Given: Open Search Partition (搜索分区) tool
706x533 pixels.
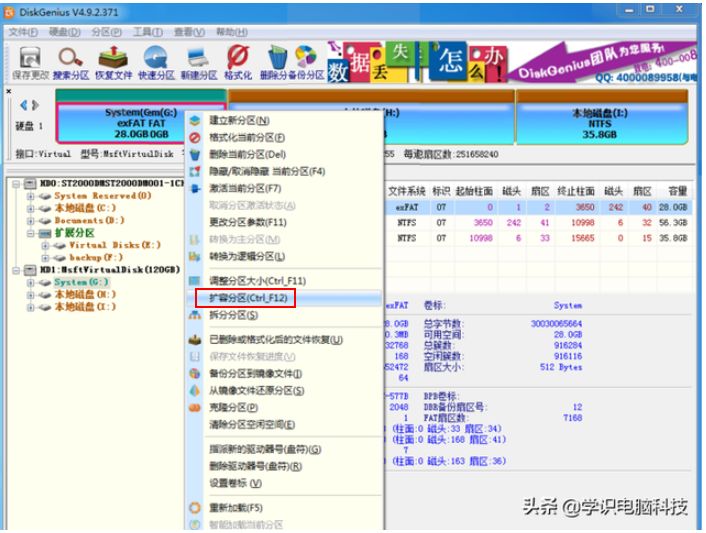Looking at the screenshot, I should [x=71, y=63].
